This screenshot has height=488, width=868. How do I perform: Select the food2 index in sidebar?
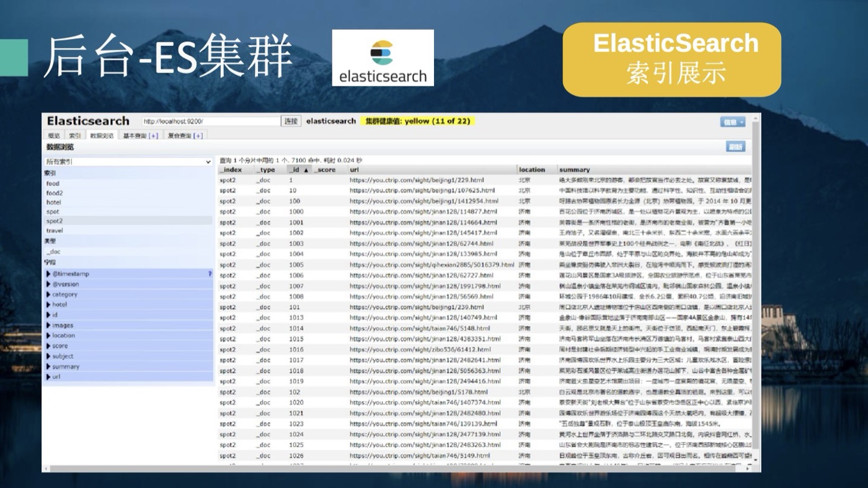click(x=55, y=193)
